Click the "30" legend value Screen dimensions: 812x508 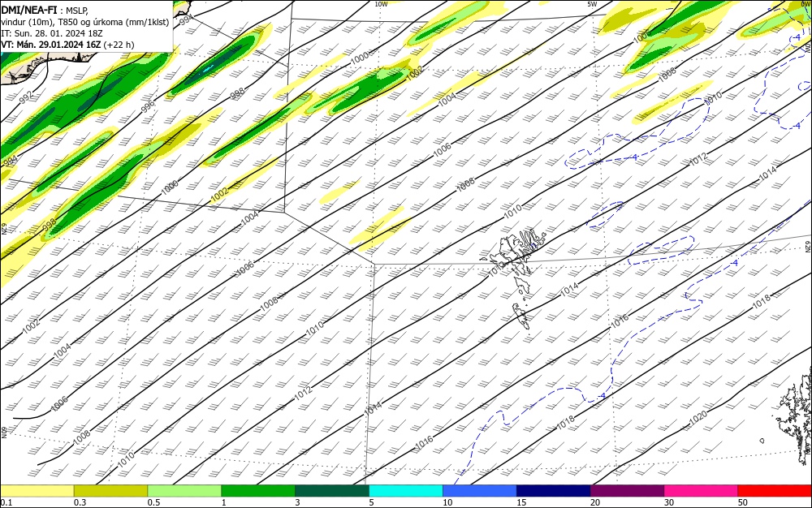669,502
